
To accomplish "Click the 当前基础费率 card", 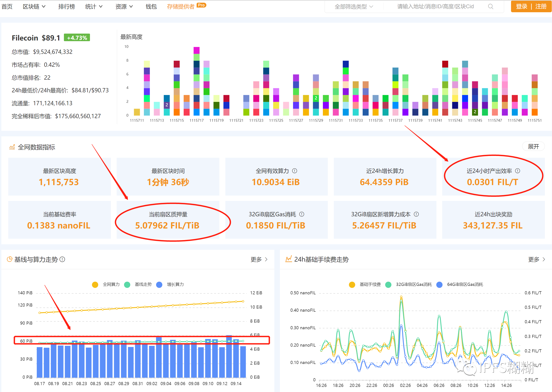I will tap(59, 220).
